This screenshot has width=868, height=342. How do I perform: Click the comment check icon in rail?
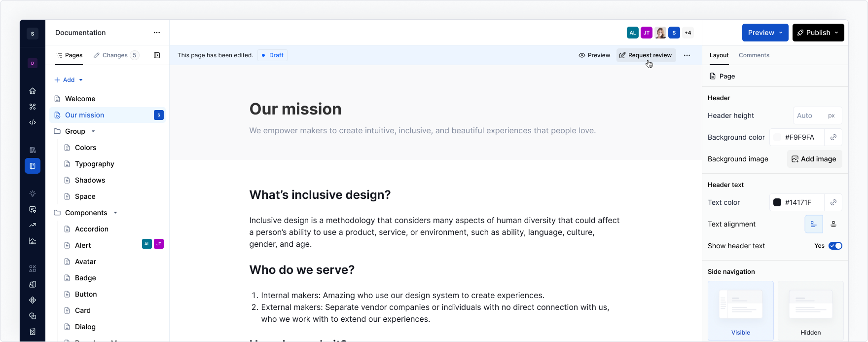33,209
